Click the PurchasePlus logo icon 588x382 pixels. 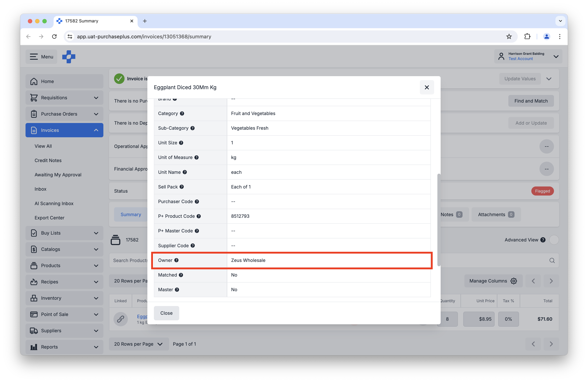69,57
